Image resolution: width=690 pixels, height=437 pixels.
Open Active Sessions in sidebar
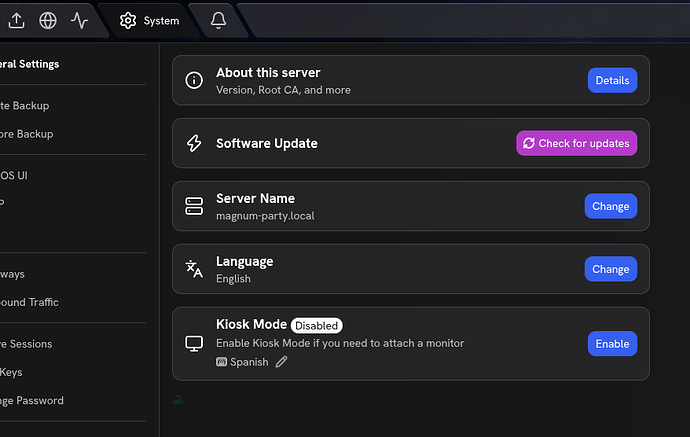coord(26,344)
